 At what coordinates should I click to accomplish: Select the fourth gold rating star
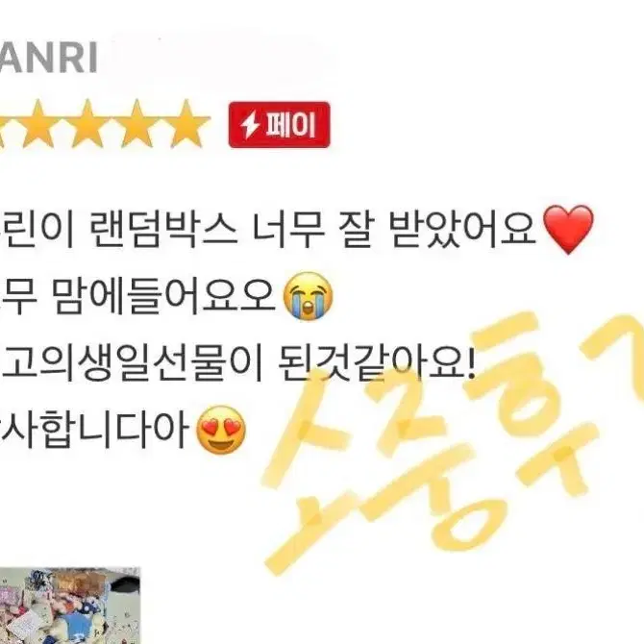[136, 124]
